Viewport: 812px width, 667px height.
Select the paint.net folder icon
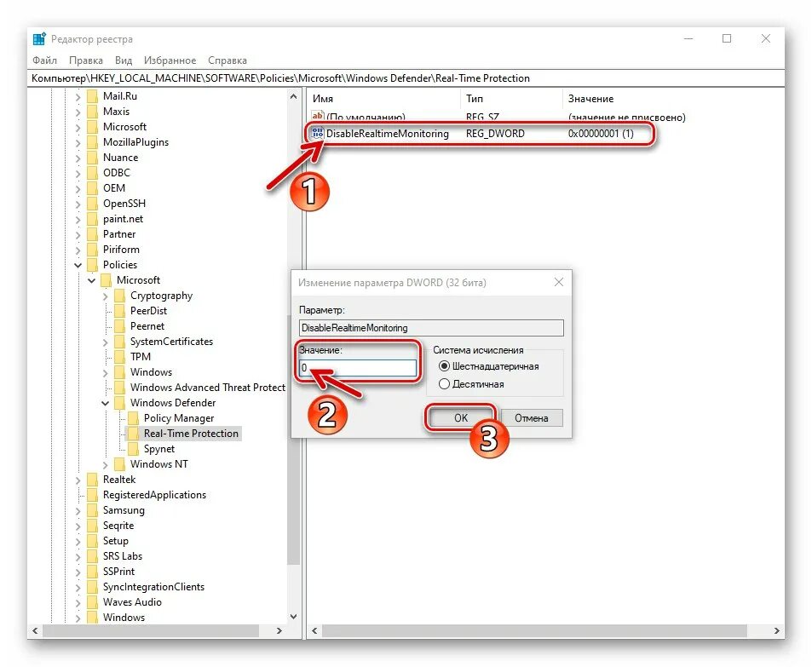coord(92,219)
